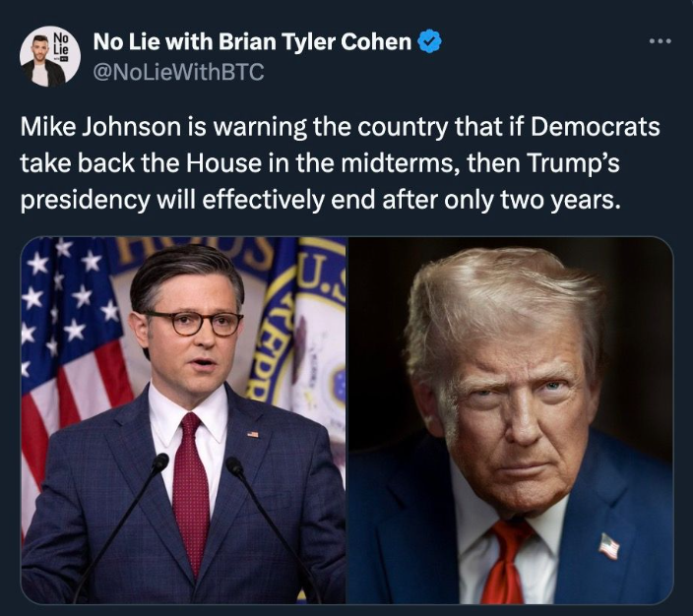Open the No Lie profile avatar
Image resolution: width=693 pixels, height=616 pixels.
coord(50,56)
